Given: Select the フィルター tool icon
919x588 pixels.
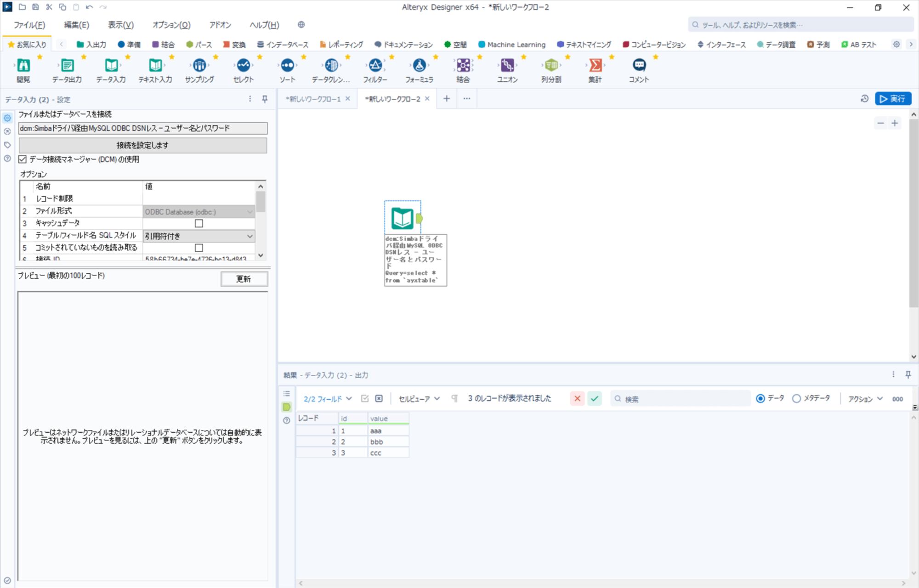Looking at the screenshot, I should 375,65.
